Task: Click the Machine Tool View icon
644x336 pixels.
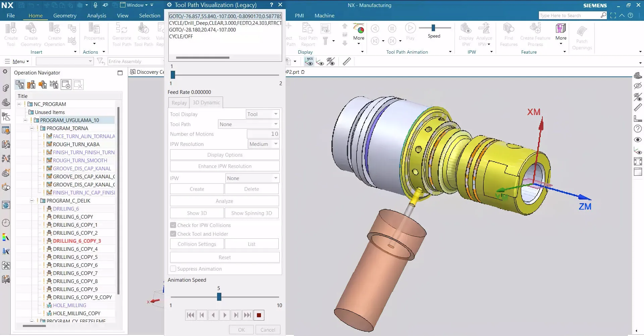Action: click(x=31, y=85)
